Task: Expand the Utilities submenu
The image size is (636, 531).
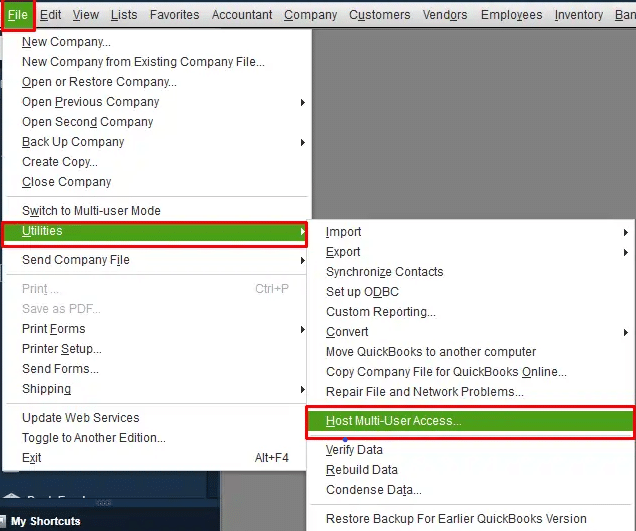Action: [155, 231]
